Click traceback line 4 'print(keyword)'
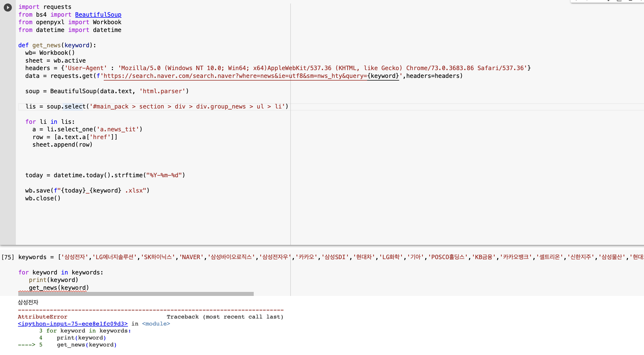Viewport: 644px width, 355px height. (81, 338)
